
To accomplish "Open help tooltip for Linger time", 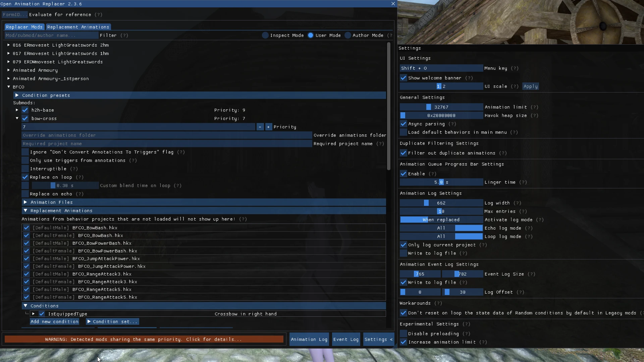I will tap(523, 182).
